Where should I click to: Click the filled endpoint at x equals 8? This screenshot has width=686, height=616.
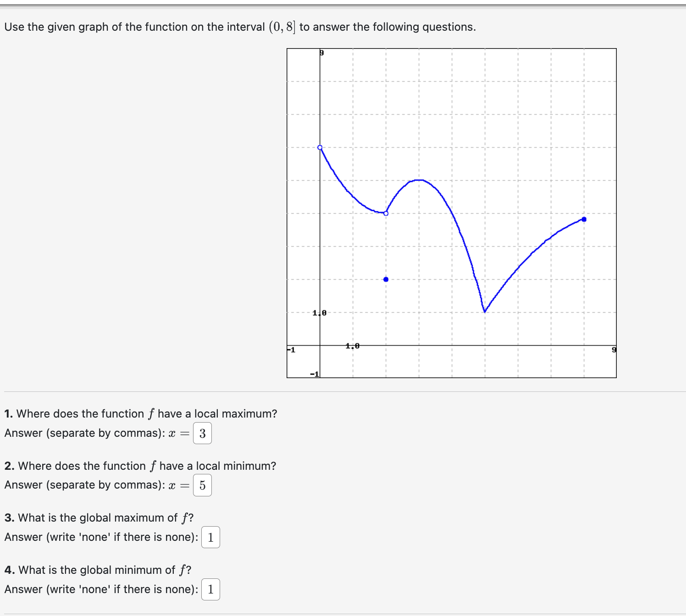pos(584,219)
